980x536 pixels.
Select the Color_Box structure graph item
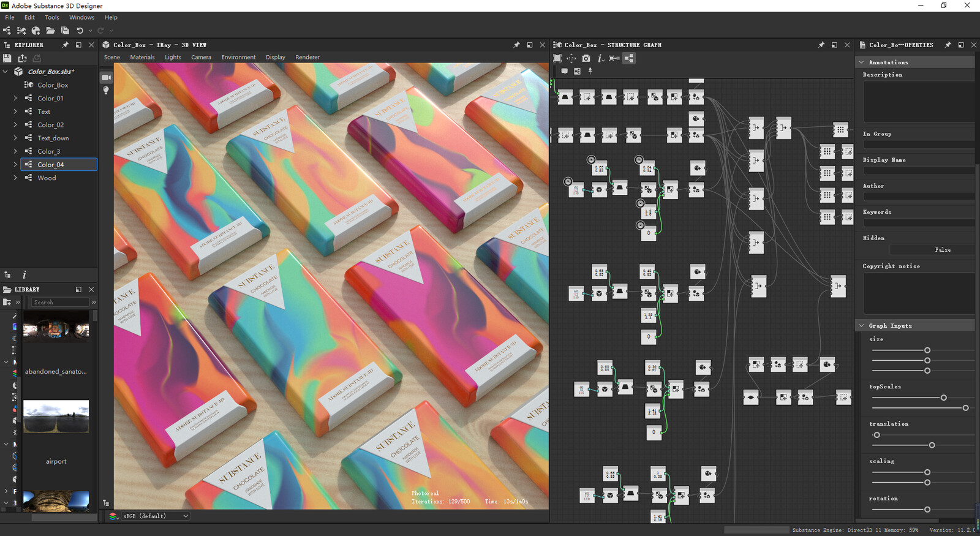coord(53,85)
